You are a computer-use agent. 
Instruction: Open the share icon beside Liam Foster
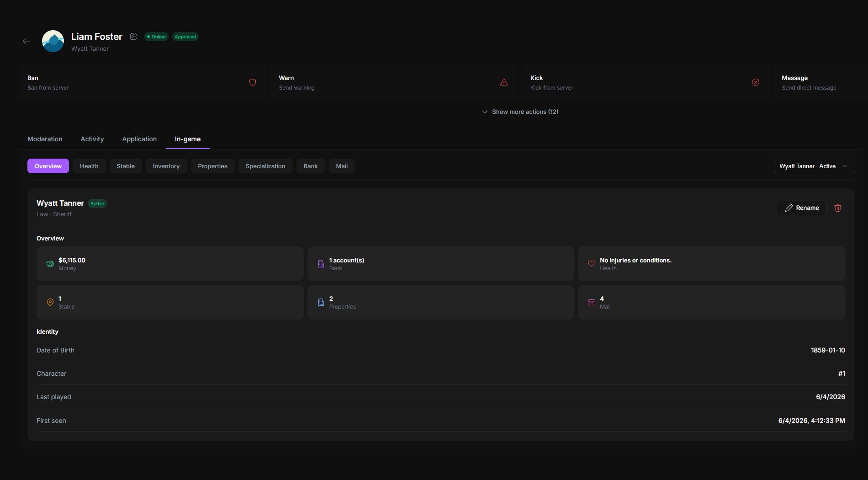pyautogui.click(x=133, y=37)
